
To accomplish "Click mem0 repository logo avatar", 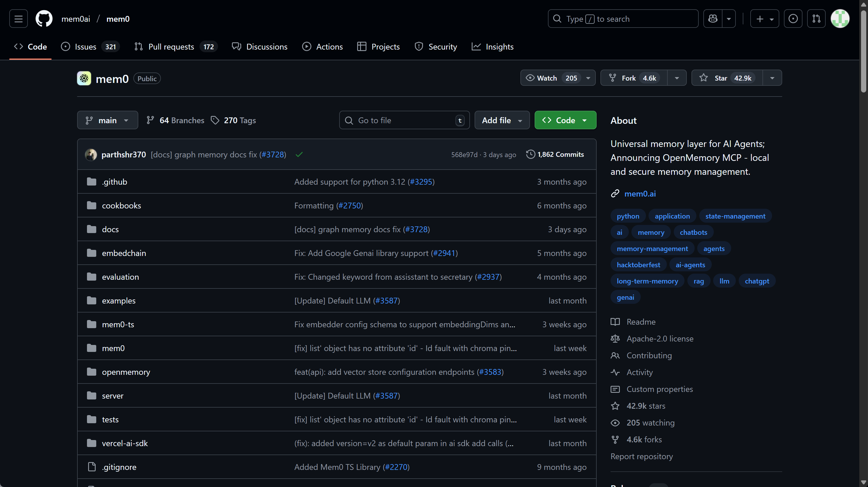I will tap(84, 78).
